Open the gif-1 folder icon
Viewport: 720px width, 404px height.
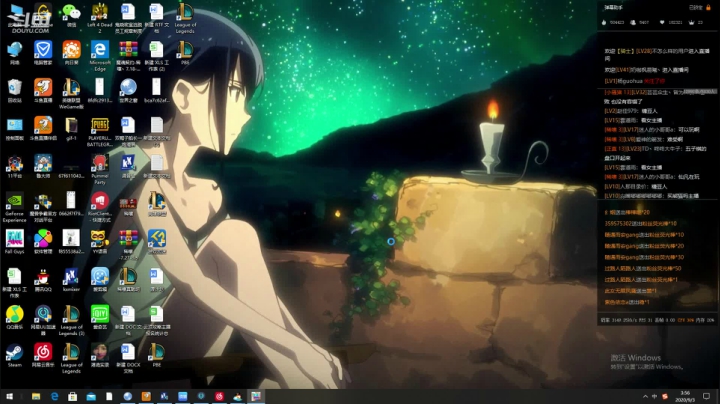coord(71,129)
